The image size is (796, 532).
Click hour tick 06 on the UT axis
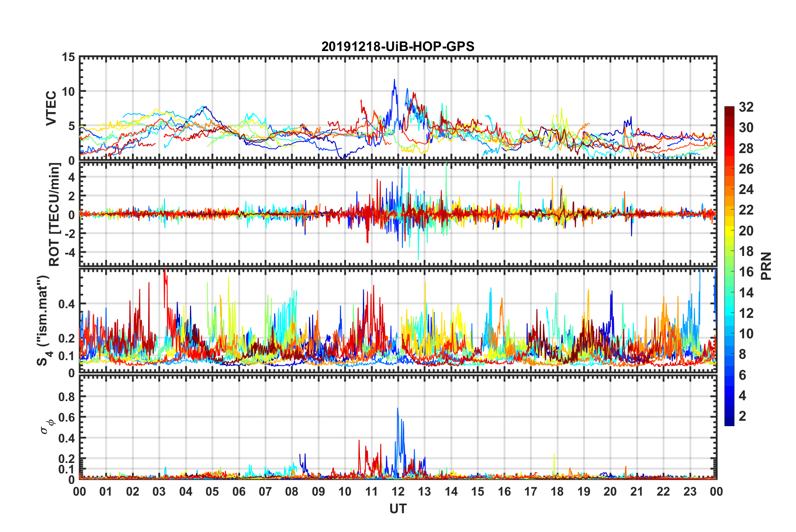(x=239, y=491)
